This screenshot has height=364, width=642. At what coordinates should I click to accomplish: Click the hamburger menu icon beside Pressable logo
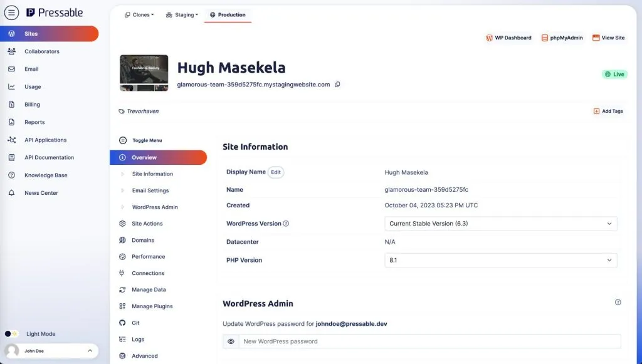point(11,13)
